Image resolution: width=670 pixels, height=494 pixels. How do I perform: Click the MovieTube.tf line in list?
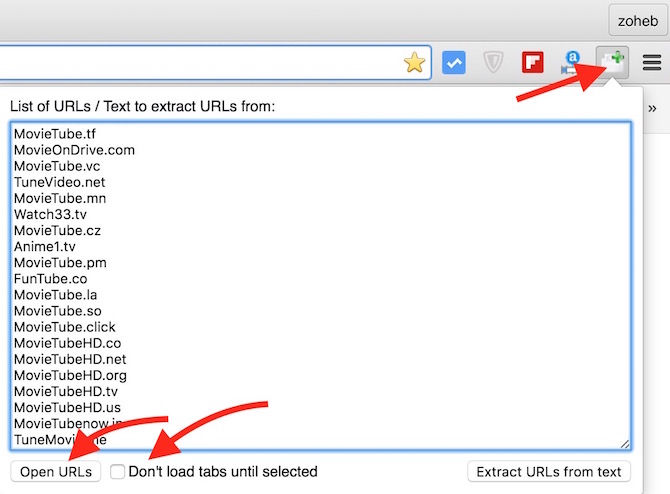tap(55, 134)
